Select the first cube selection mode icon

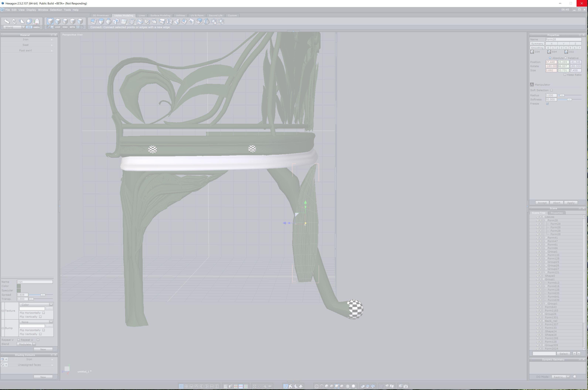[50, 21]
